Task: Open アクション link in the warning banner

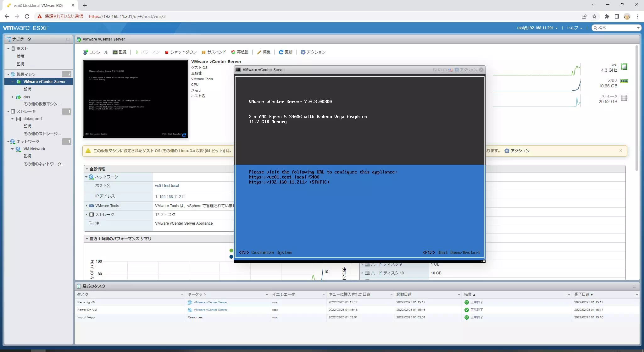Action: [x=517, y=151]
